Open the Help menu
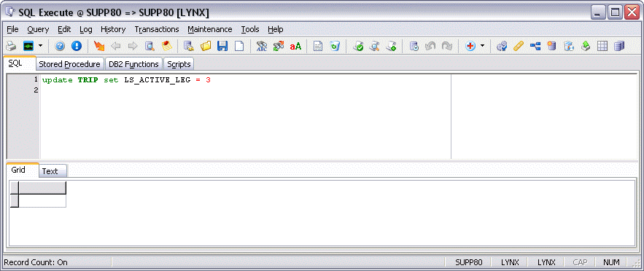The image size is (644, 271). (276, 29)
